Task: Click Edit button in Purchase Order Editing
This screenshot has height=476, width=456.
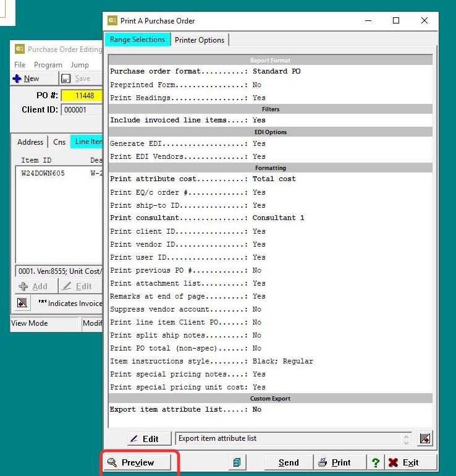Action: coord(81,286)
